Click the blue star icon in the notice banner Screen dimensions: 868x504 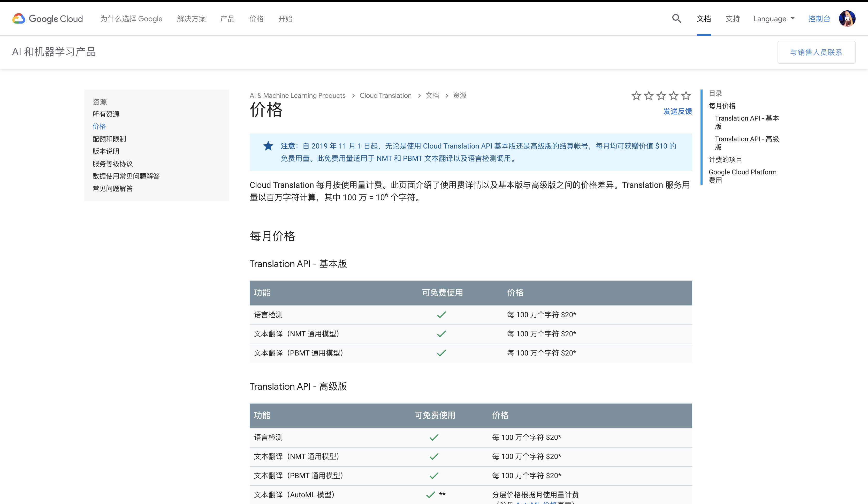pyautogui.click(x=268, y=146)
